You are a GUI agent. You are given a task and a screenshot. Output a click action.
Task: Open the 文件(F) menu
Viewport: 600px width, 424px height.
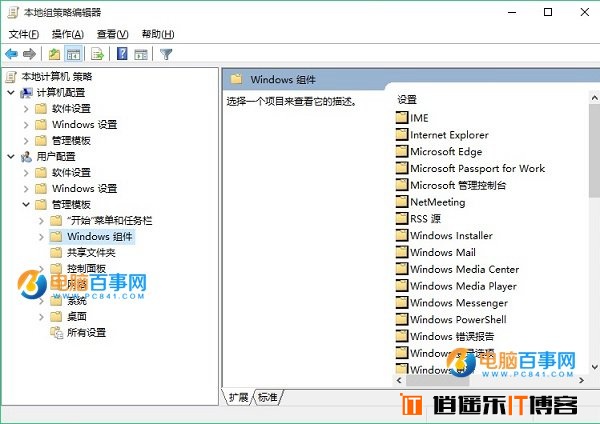24,34
